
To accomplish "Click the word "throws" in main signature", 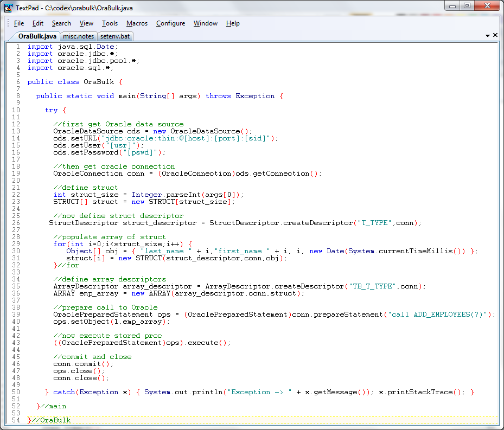I will click(x=219, y=96).
